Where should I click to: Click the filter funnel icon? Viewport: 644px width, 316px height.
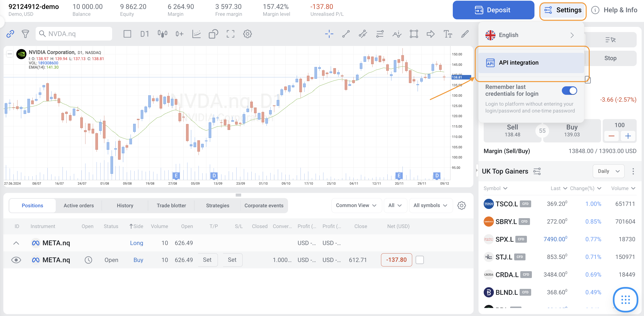(25, 34)
